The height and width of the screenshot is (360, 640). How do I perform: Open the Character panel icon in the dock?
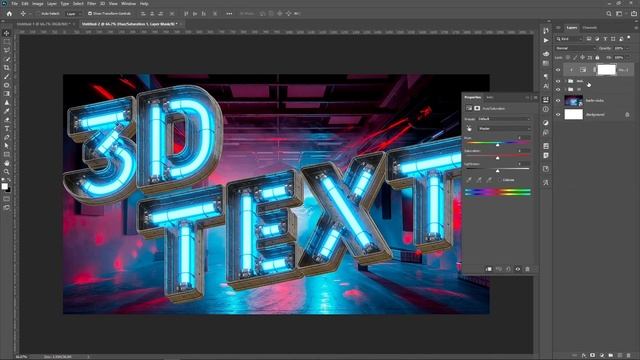pyautogui.click(x=546, y=86)
